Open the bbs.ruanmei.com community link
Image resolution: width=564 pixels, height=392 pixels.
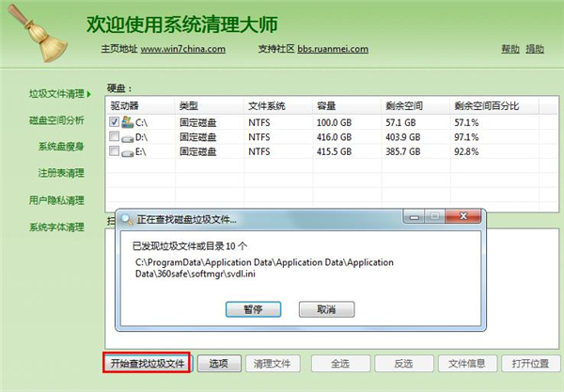(x=333, y=49)
